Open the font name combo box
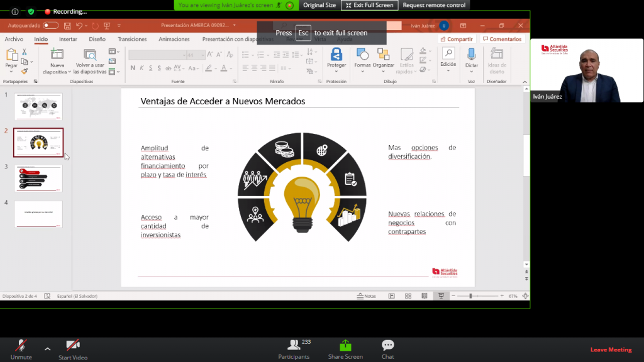 pos(158,55)
